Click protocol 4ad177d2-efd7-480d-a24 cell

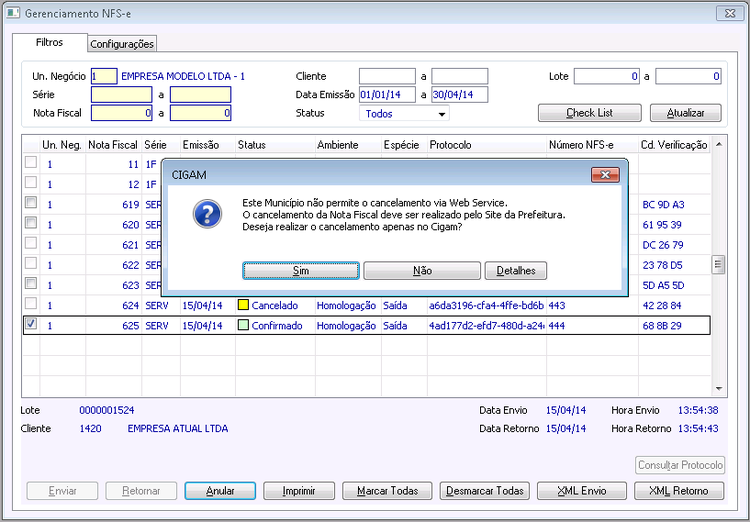486,325
